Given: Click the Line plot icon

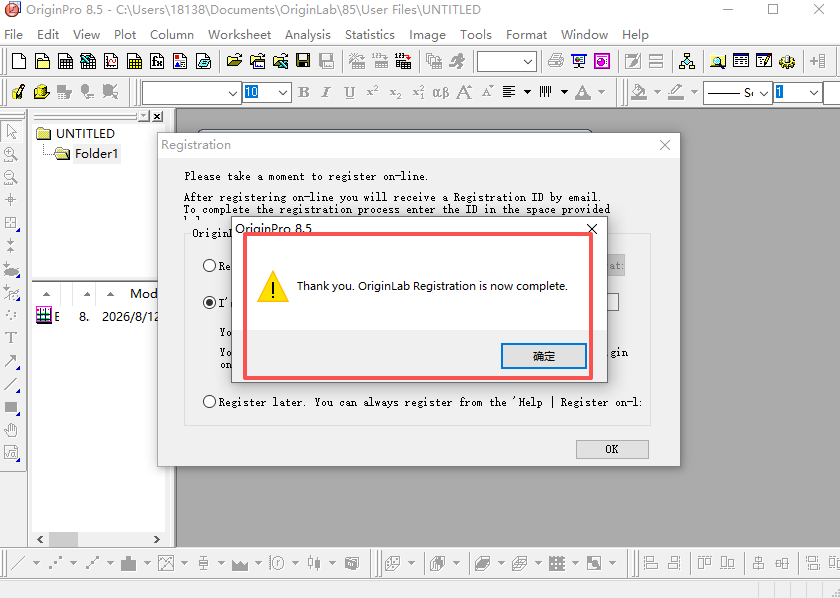Looking at the screenshot, I should point(19,563).
